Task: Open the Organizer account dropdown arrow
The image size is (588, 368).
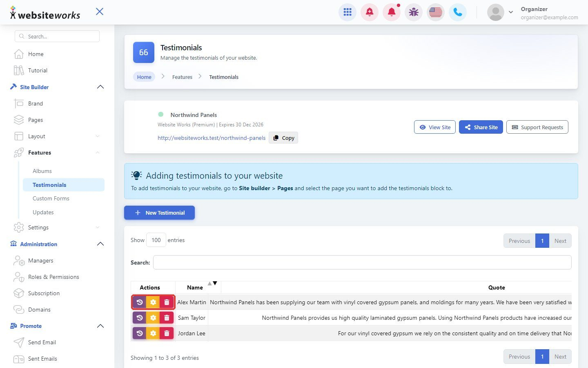Action: tap(510, 12)
